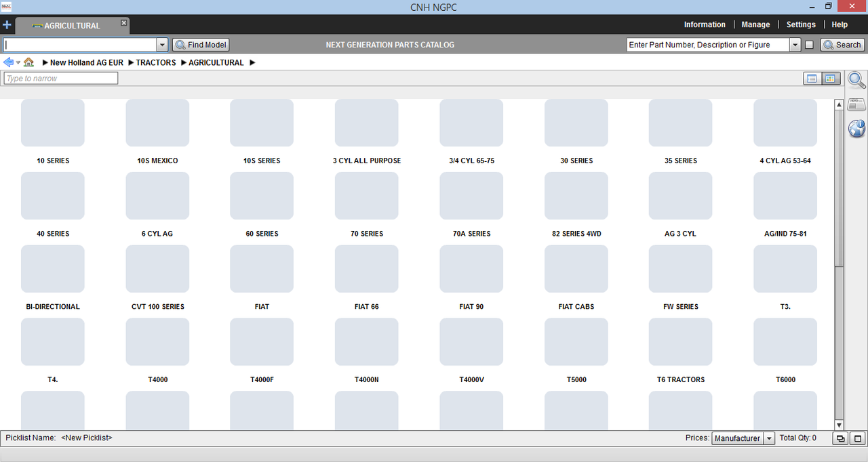Viewport: 868px width, 462px height.
Task: Open the Help menu
Action: coord(840,24)
